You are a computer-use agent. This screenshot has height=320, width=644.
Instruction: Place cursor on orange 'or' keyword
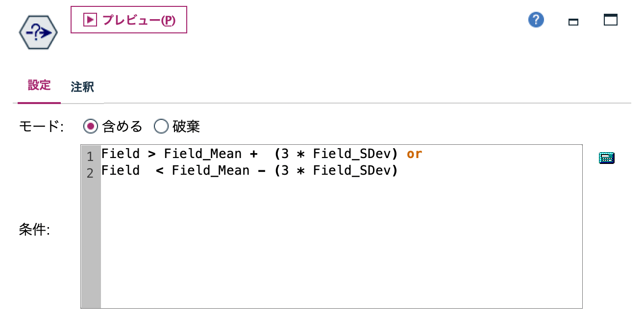tap(415, 154)
